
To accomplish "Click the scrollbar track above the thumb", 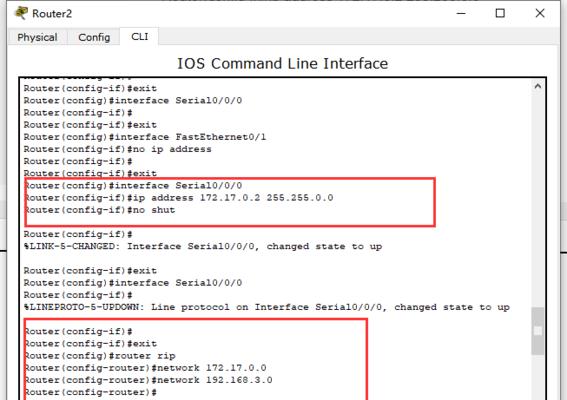I will click(538, 200).
